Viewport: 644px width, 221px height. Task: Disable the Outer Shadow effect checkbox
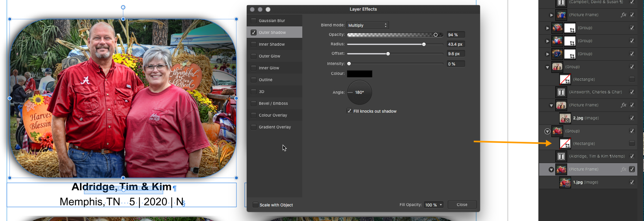coord(254,33)
